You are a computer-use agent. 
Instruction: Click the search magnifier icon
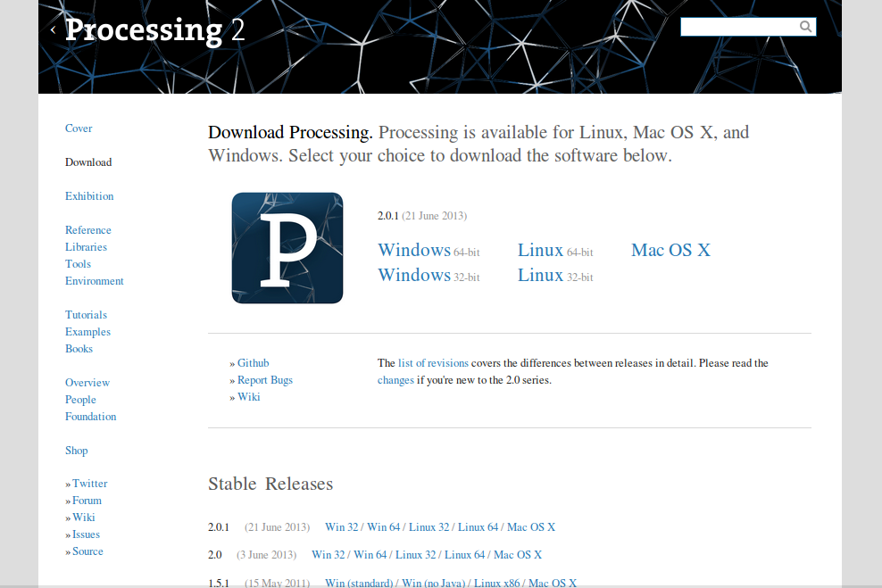pyautogui.click(x=805, y=27)
